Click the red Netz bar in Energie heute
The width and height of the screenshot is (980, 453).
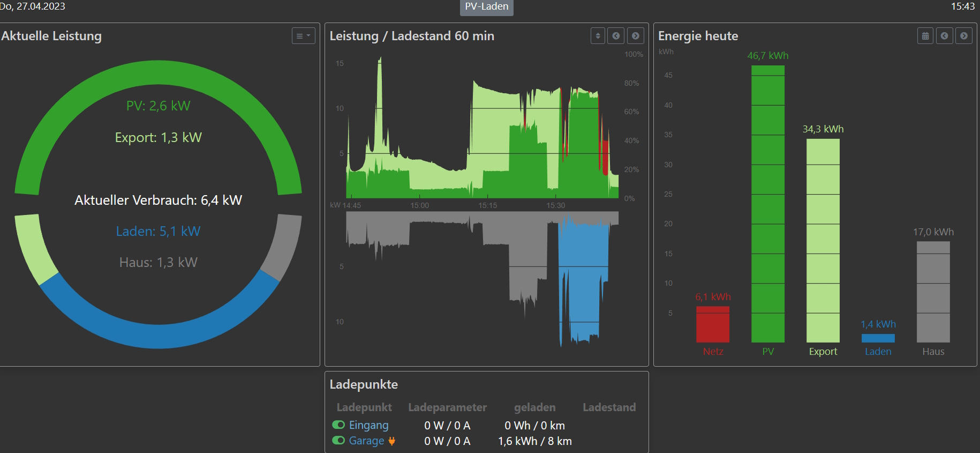pos(713,324)
